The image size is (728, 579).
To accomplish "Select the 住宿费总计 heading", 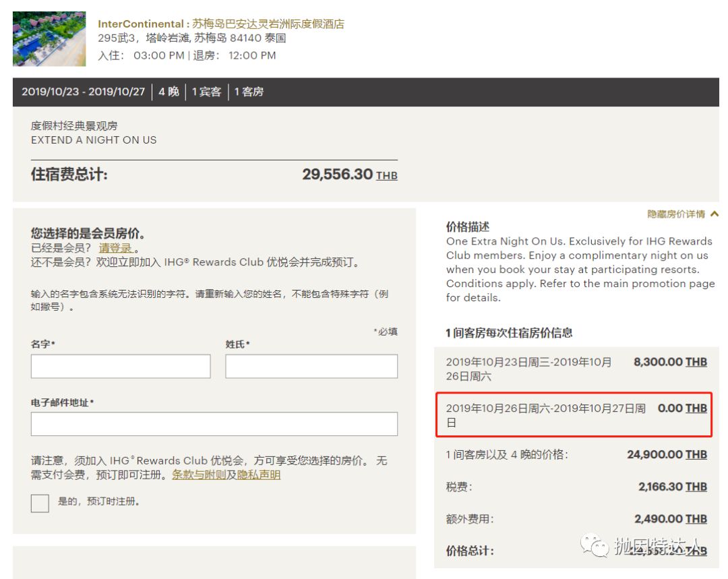I will coord(69,175).
